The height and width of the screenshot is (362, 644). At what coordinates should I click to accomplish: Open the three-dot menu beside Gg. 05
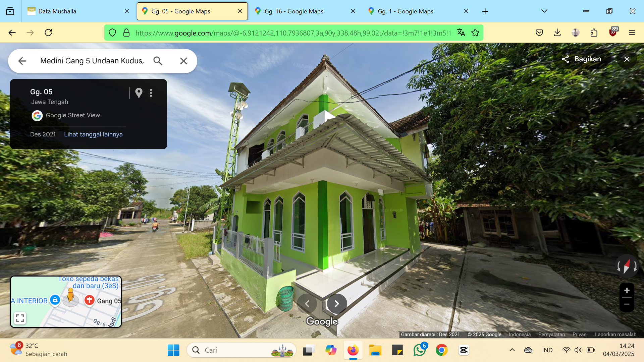151,93
